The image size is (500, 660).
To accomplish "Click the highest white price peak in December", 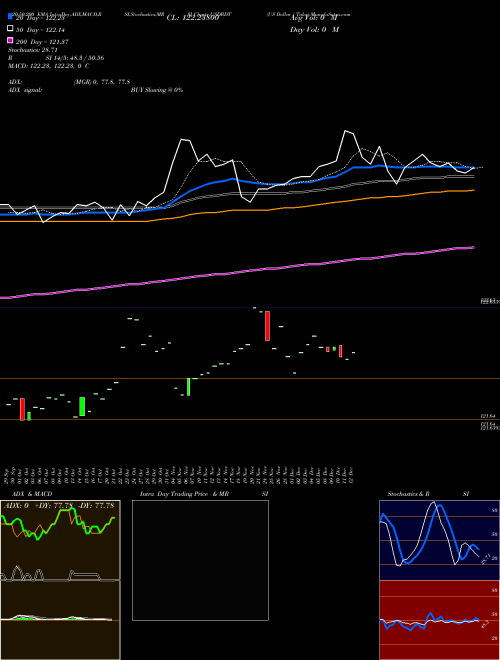I will coord(346,131).
